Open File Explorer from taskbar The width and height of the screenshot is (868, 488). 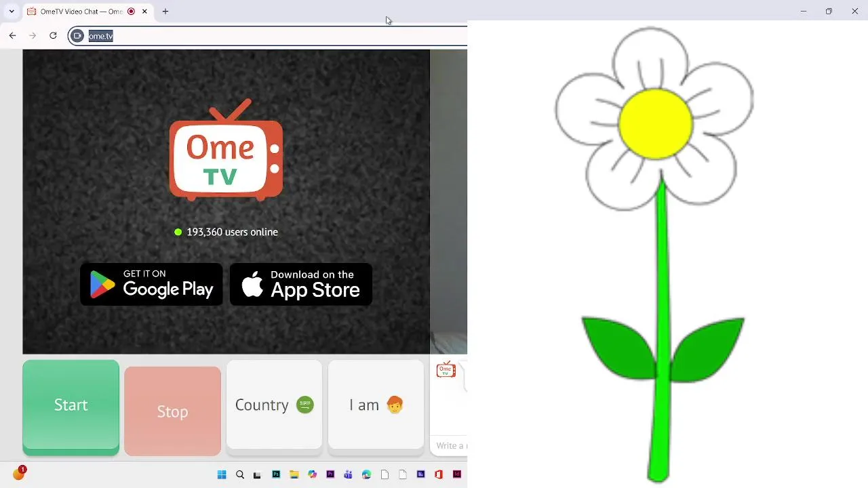[294, 474]
